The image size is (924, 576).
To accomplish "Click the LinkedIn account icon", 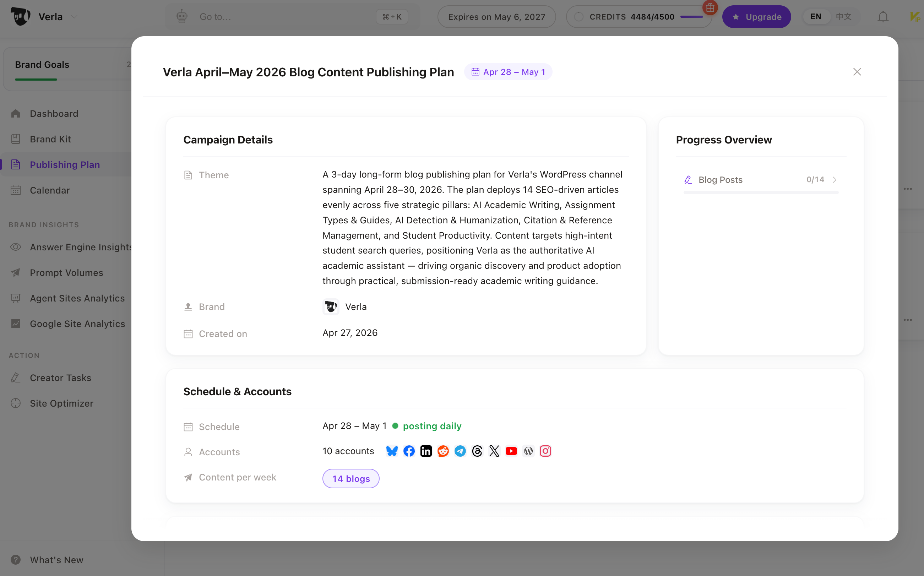I will tap(426, 451).
